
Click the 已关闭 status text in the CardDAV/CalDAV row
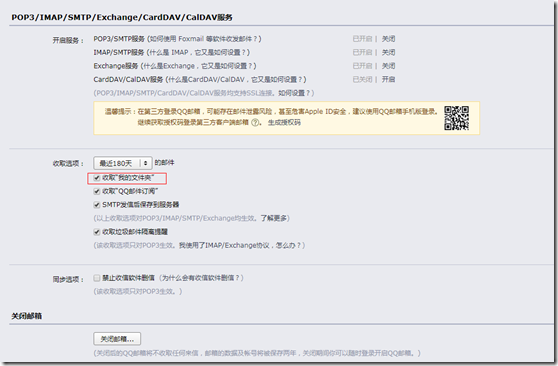click(x=362, y=79)
